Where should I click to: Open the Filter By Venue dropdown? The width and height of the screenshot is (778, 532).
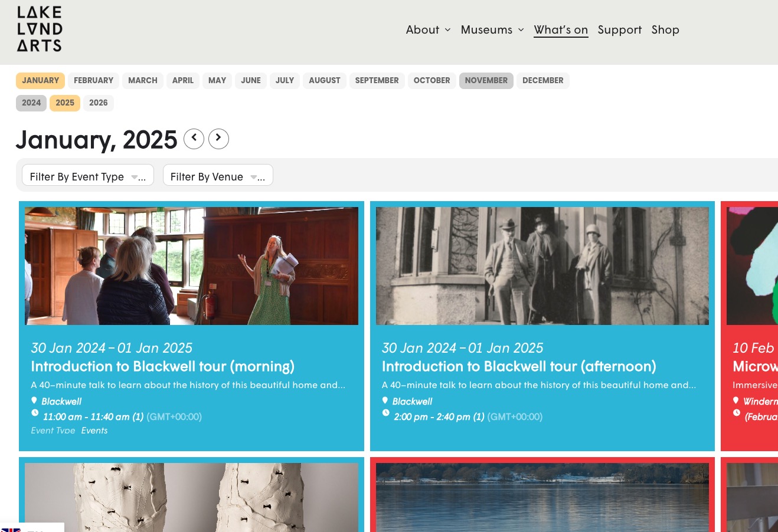pos(218,175)
